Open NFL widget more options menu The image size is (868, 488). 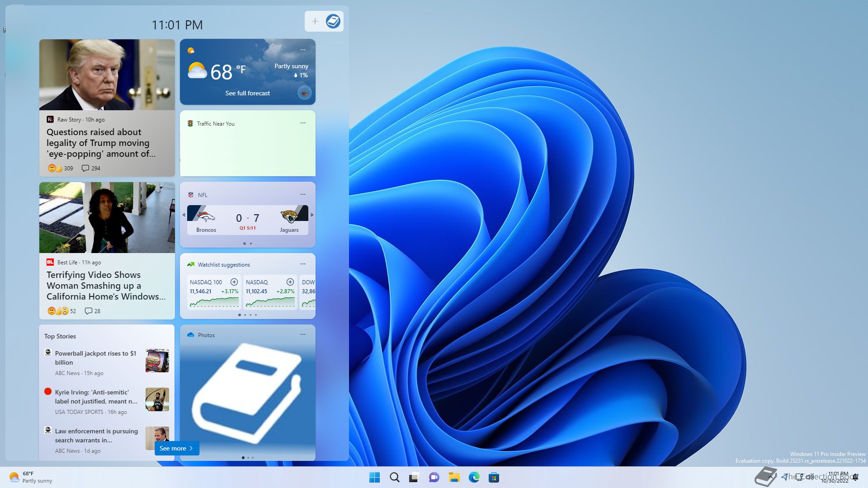[303, 194]
